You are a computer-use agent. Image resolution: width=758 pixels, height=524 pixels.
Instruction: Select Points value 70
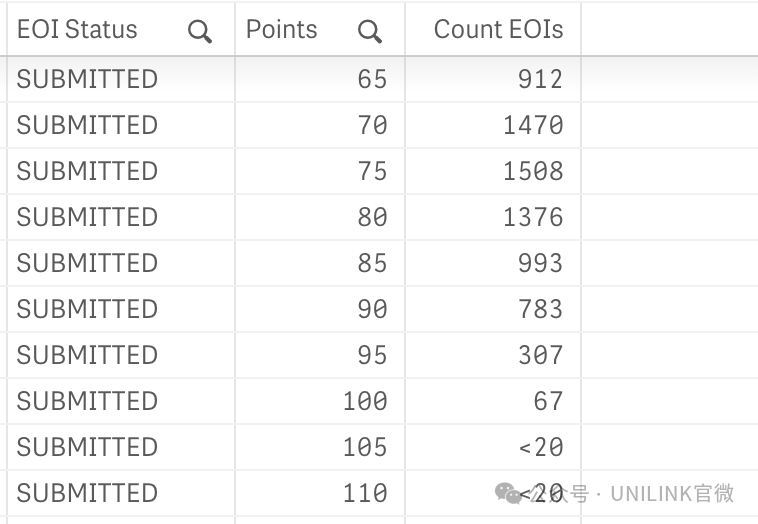[372, 125]
